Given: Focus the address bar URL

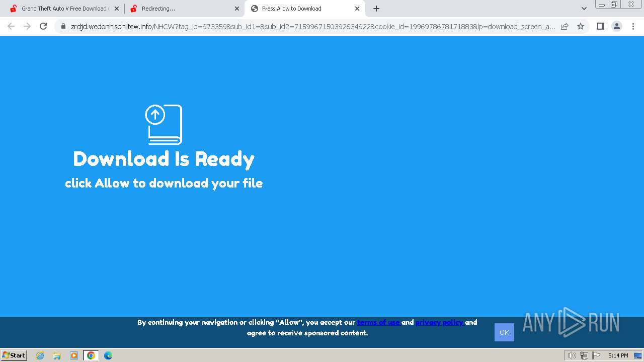Looking at the screenshot, I should coord(312,26).
